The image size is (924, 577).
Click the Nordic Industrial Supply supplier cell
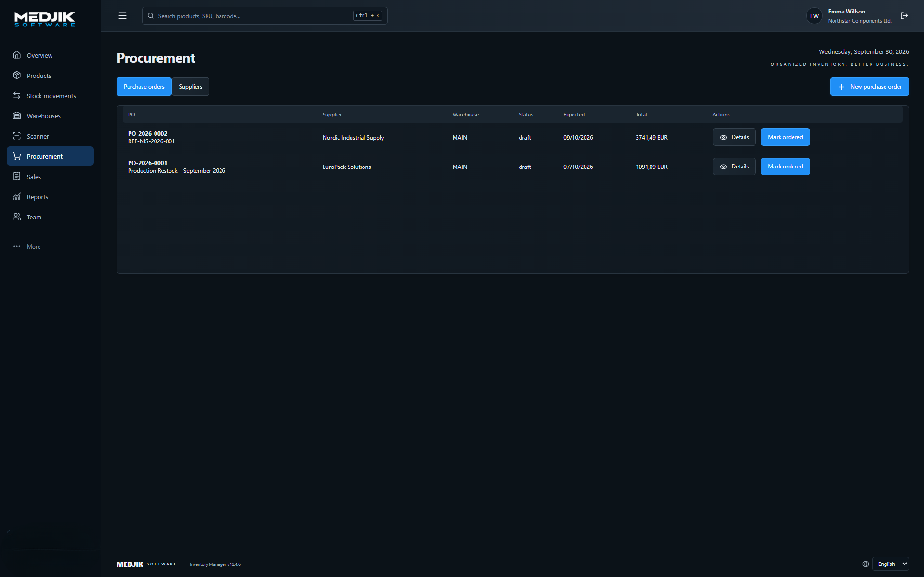point(353,138)
